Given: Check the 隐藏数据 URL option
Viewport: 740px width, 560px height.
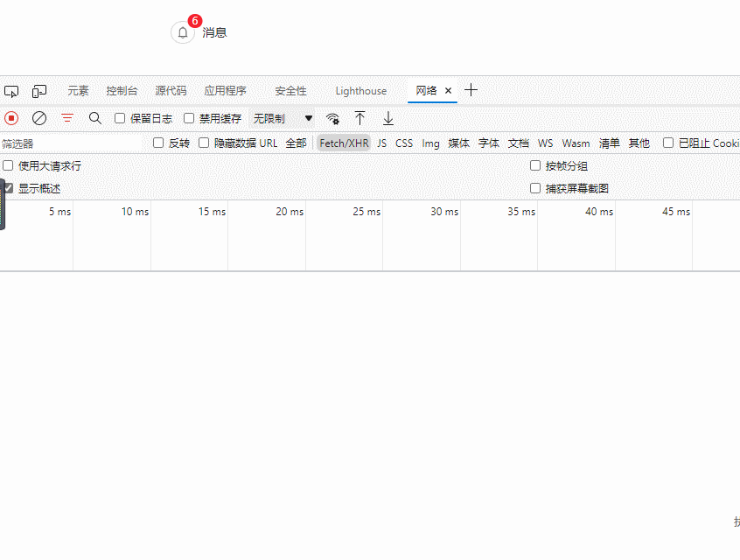Looking at the screenshot, I should click(204, 143).
